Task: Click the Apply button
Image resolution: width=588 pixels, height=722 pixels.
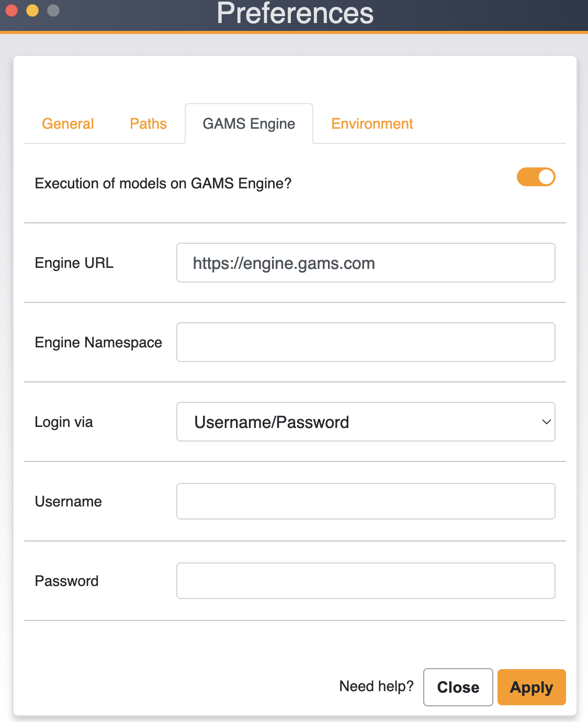Action: 531,687
